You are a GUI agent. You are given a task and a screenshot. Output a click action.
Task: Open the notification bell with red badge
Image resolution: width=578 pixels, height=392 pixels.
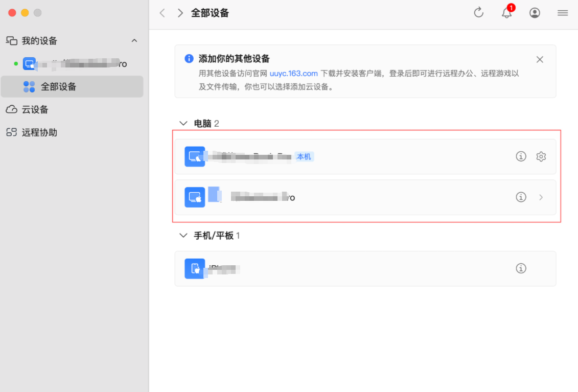pos(506,13)
